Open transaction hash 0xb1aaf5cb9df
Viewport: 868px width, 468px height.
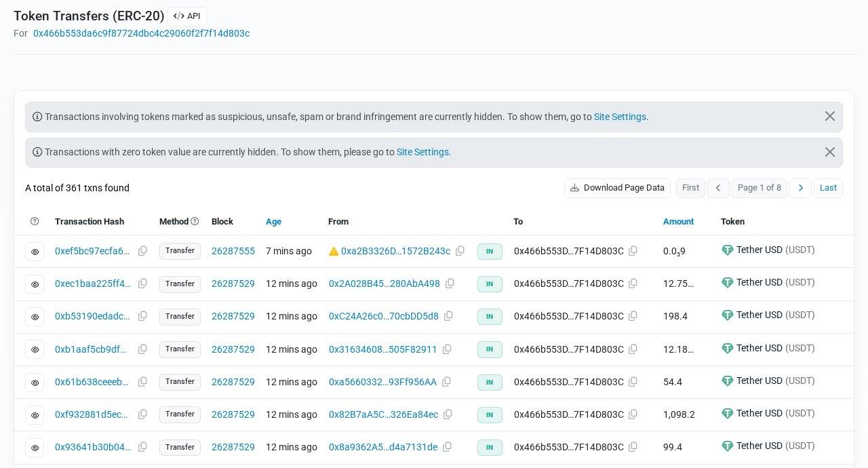point(92,349)
